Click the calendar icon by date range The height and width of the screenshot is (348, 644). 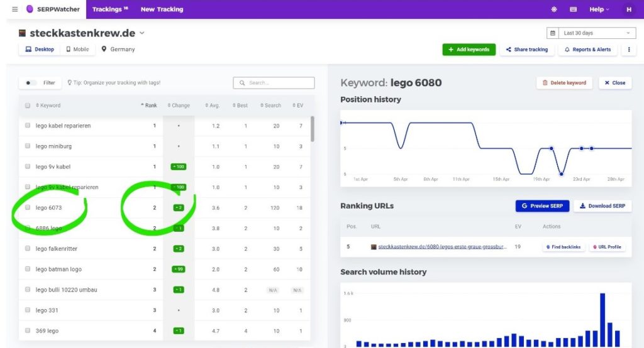coord(552,33)
